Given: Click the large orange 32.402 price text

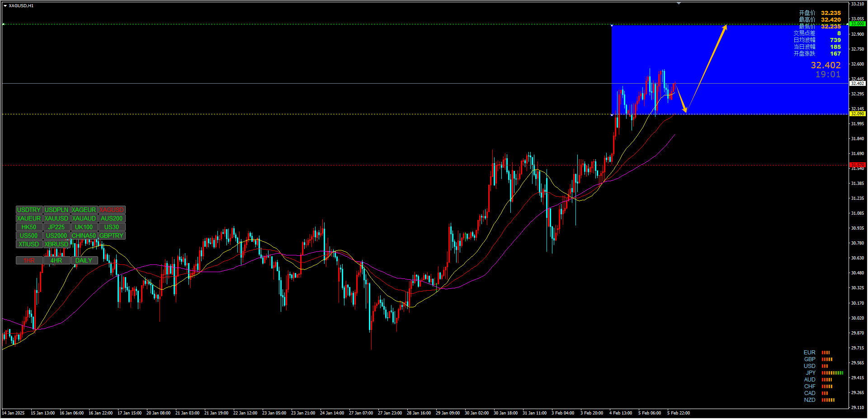Looking at the screenshot, I should pos(826,66).
